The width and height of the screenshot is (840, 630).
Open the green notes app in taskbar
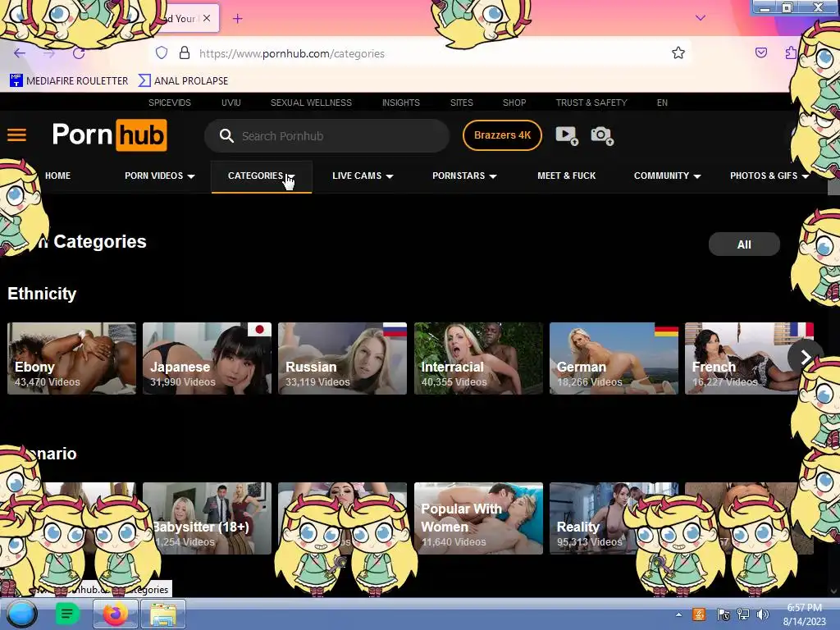[x=67, y=614]
